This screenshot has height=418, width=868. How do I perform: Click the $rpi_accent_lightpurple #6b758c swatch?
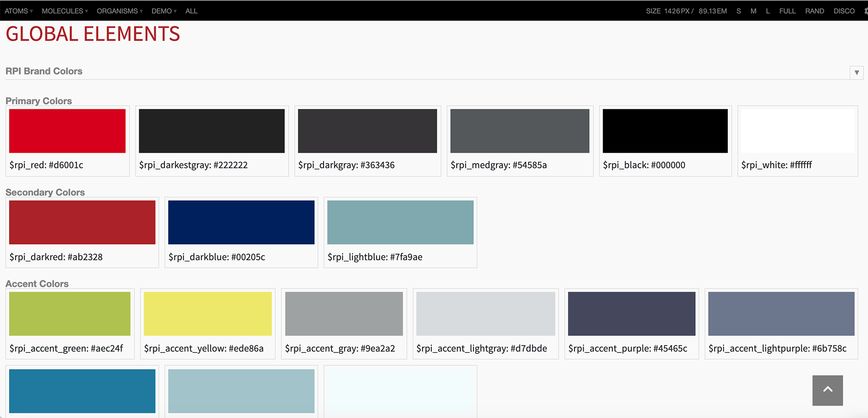pos(781,314)
